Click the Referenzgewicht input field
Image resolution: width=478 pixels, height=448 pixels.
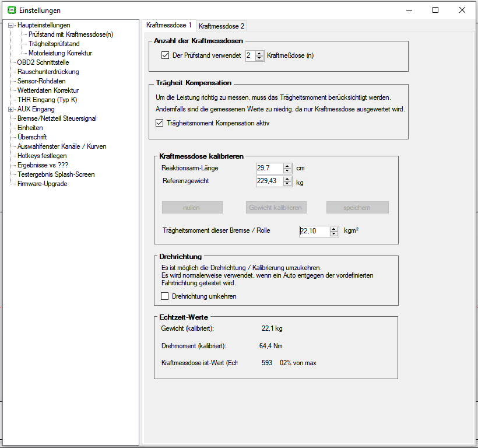point(270,181)
